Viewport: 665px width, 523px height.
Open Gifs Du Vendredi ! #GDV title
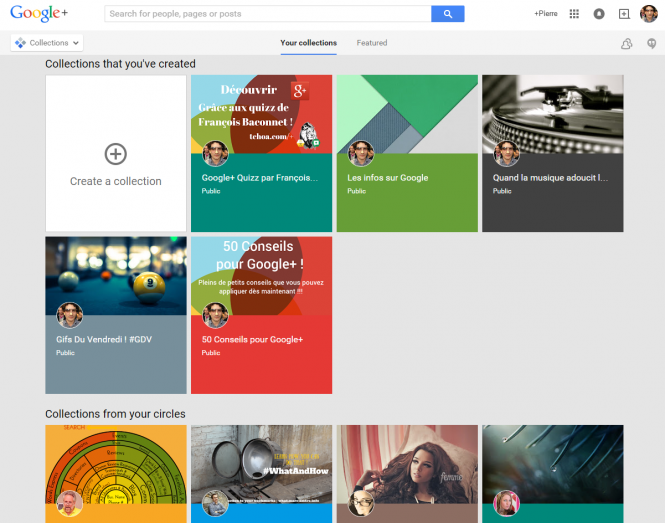[x=104, y=339]
